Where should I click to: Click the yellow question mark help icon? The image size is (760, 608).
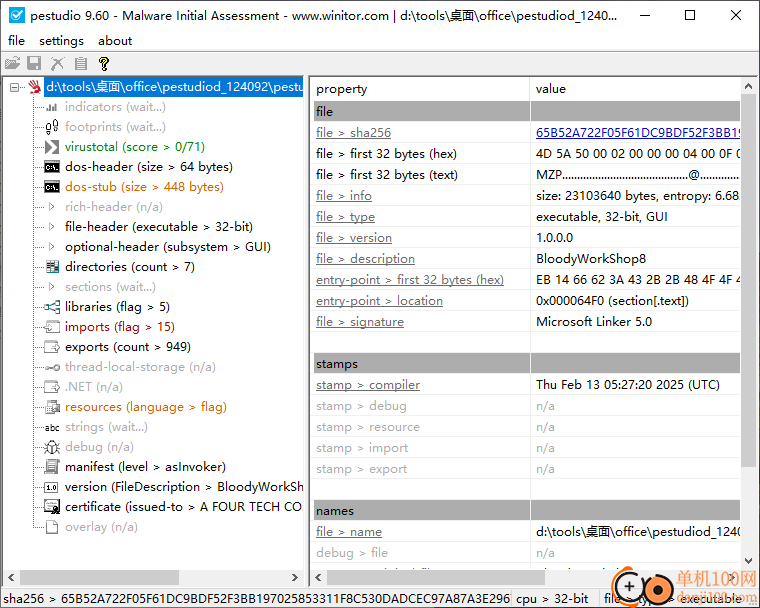103,63
